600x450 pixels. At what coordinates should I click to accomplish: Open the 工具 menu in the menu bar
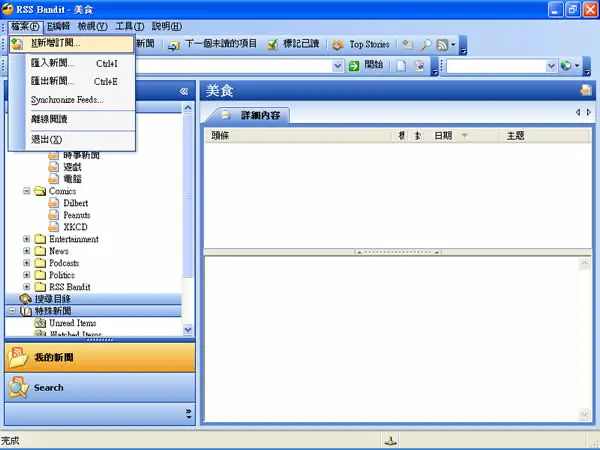point(130,26)
